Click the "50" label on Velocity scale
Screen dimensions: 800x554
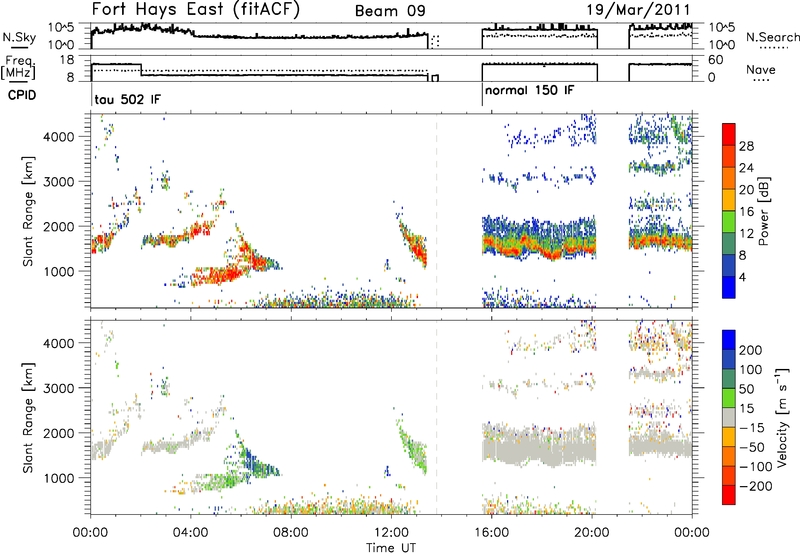click(x=747, y=389)
